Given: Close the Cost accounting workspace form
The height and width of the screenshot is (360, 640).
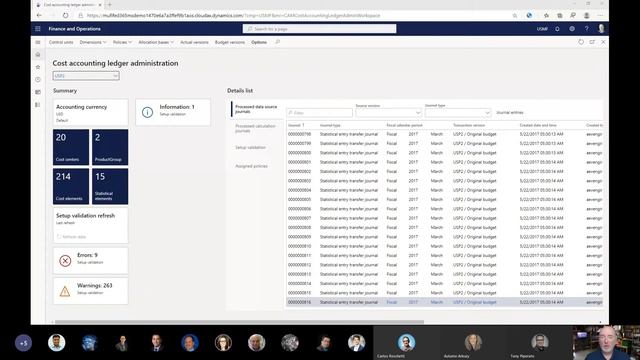Looking at the screenshot, I should (603, 42).
